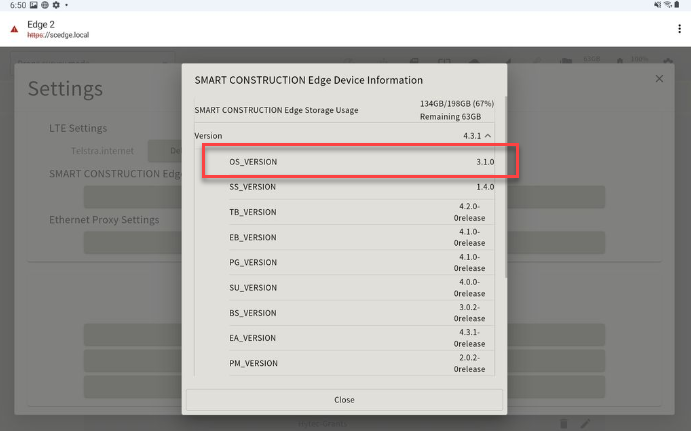Viewport: 691px width, 431px height.
Task: Tap the muted sound icon in the status bar
Action: coord(658,5)
